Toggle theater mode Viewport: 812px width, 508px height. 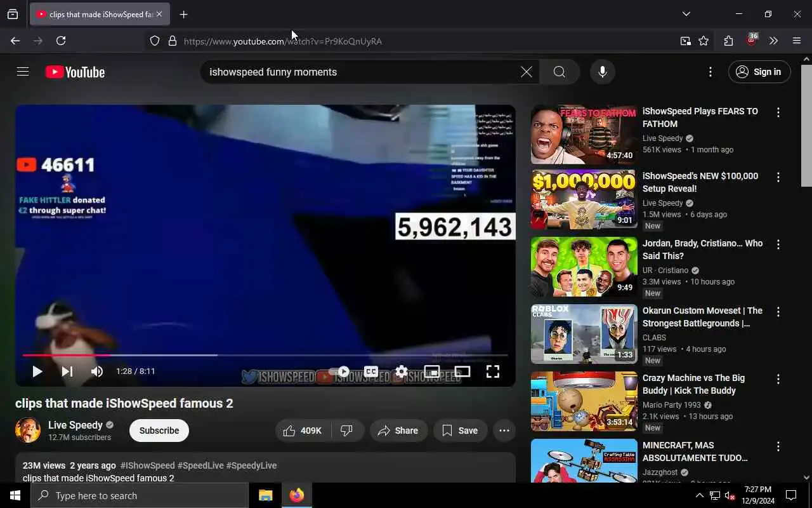coord(462,371)
